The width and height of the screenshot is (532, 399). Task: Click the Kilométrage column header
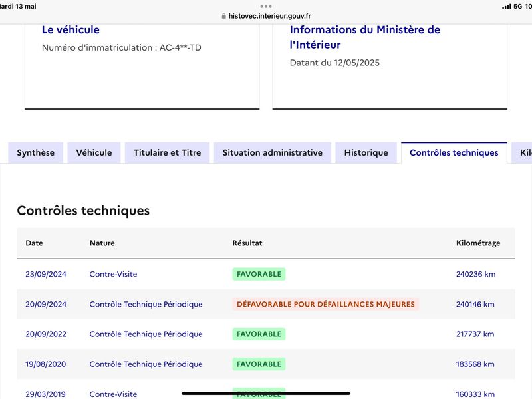pos(478,243)
